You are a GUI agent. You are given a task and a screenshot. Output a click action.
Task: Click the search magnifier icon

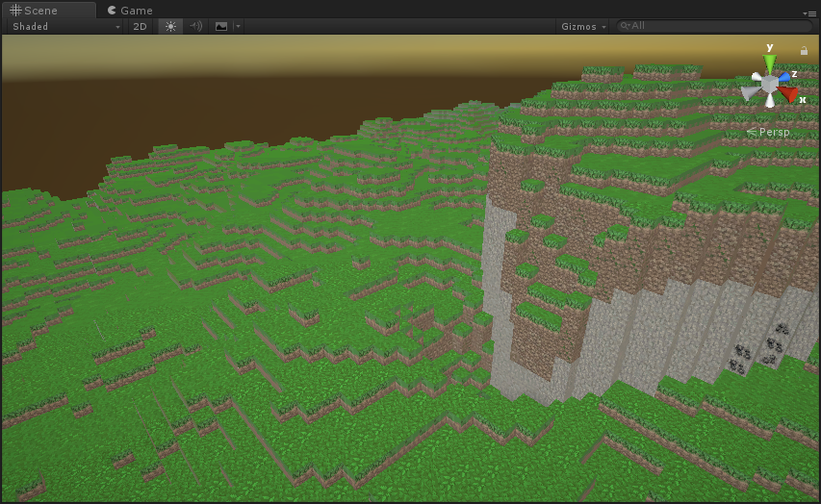[x=624, y=26]
